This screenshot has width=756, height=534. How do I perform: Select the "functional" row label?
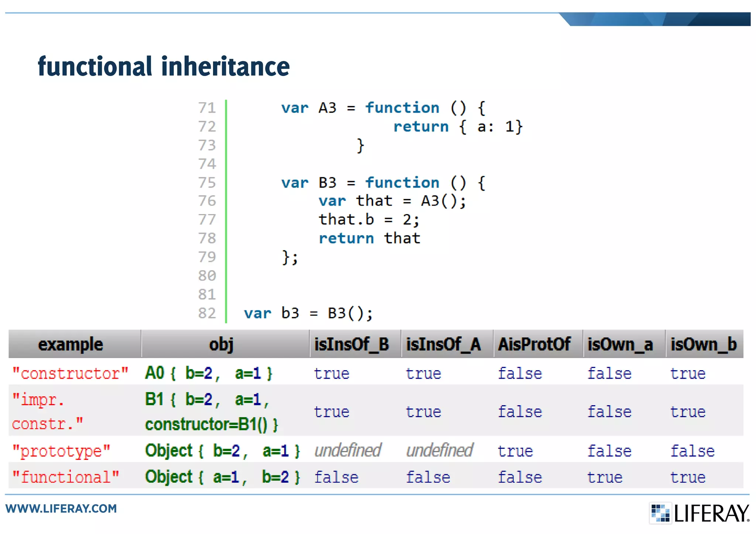(66, 477)
